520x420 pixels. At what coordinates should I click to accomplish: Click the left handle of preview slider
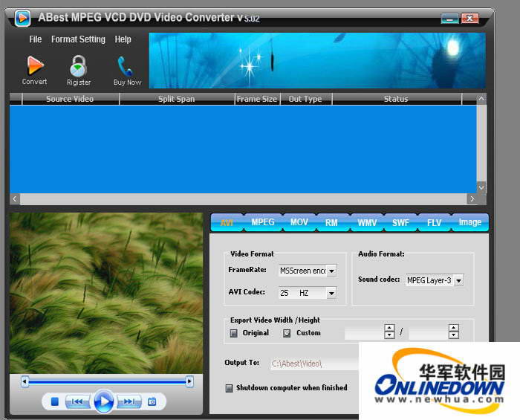click(25, 381)
